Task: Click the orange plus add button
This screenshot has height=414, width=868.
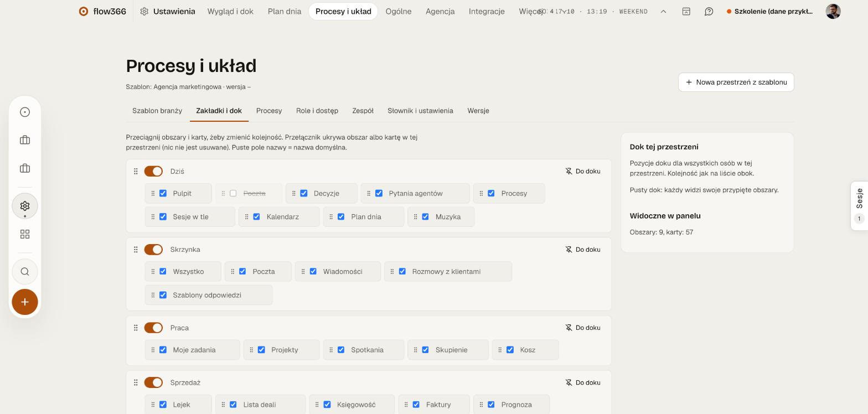Action: click(x=25, y=302)
